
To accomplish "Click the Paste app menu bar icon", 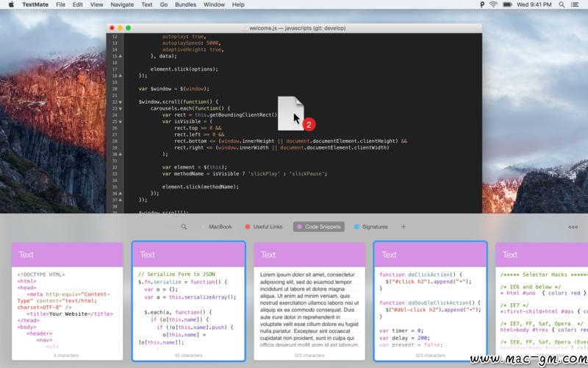I will point(482,4).
